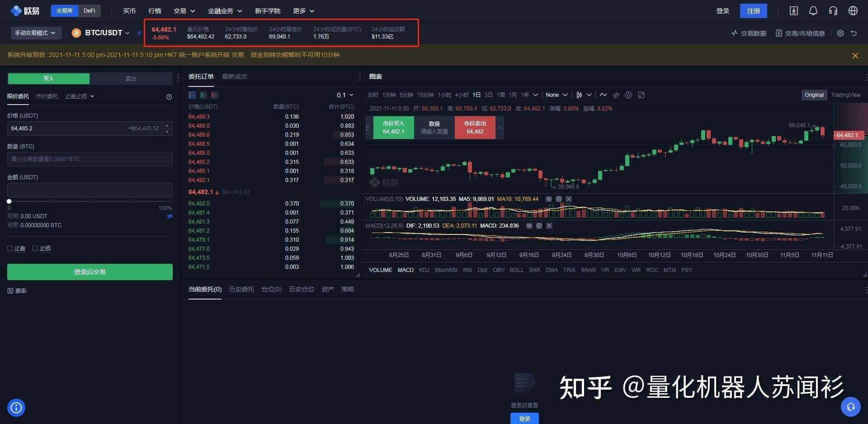Screen dimensions: 868x424
Task: Select 市价委托 market order tab
Action: (47, 96)
